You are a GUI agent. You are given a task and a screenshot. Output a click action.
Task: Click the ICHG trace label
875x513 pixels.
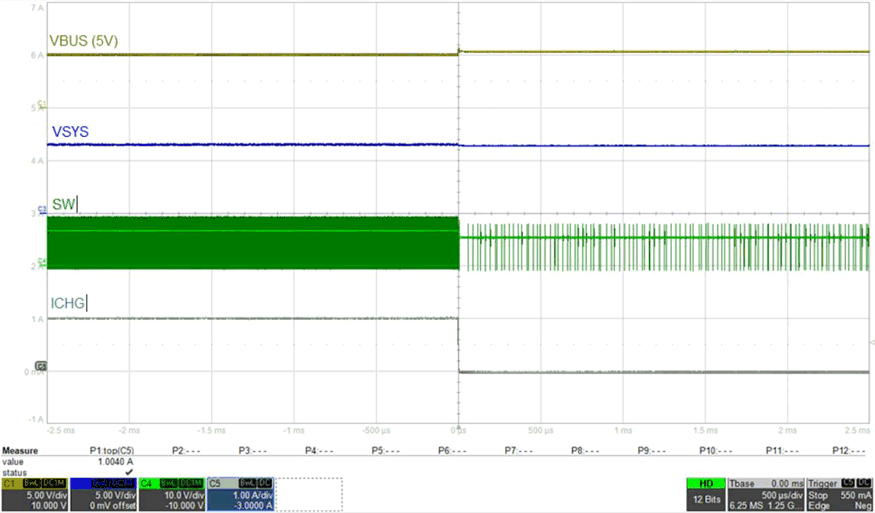pyautogui.click(x=67, y=302)
